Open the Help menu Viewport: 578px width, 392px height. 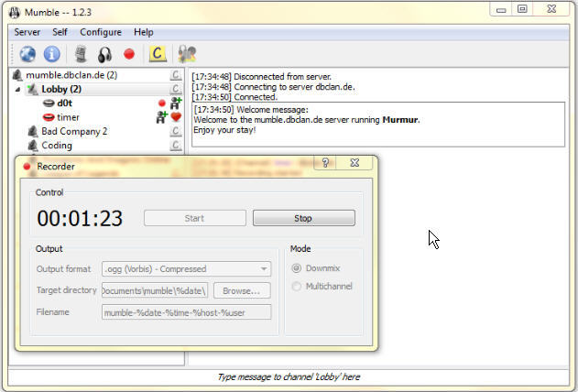coord(144,32)
